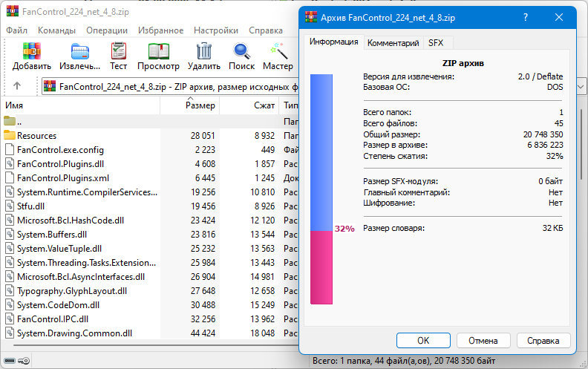
Task: Click the Справка button in dialog
Action: click(x=543, y=341)
